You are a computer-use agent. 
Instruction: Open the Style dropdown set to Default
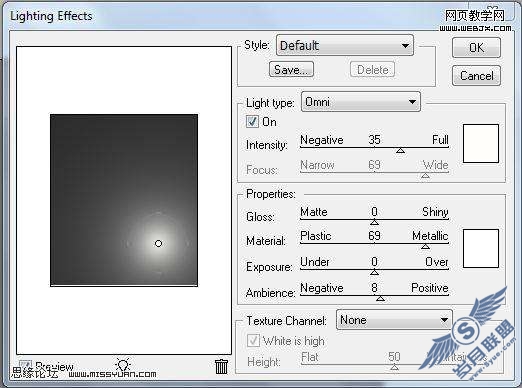(345, 45)
